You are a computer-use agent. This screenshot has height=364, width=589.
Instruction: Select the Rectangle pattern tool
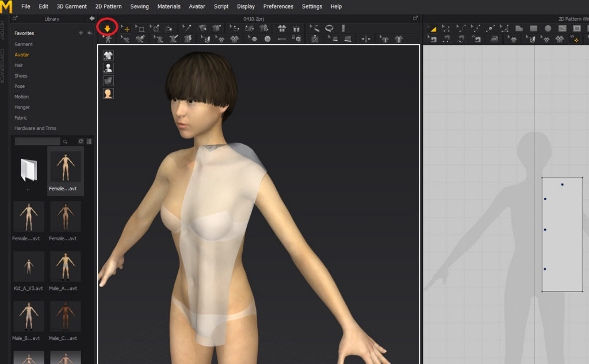coord(533,29)
